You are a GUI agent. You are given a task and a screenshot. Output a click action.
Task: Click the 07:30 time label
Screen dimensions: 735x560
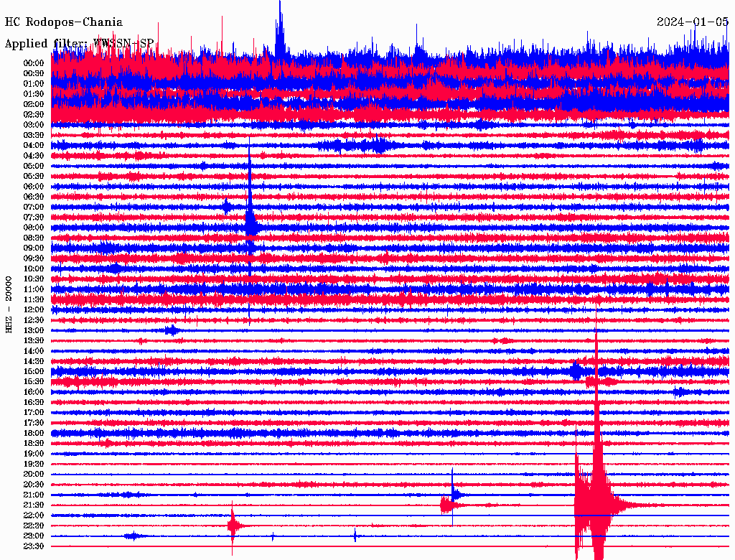click(34, 218)
